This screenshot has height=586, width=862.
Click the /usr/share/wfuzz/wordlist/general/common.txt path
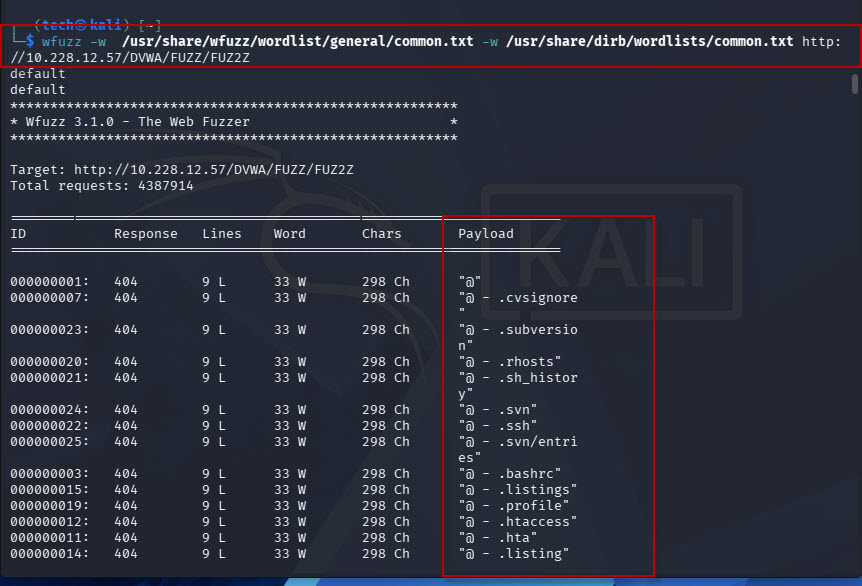pyautogui.click(x=297, y=42)
